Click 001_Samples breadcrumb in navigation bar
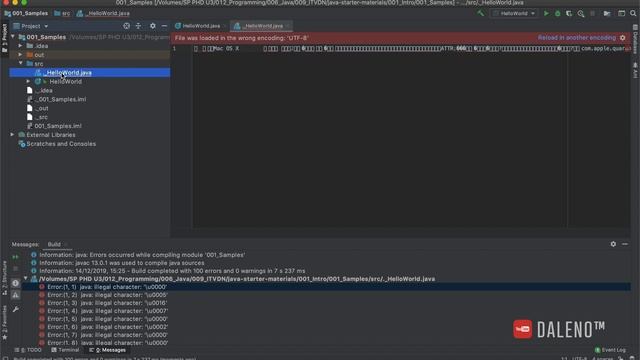Screen dimensions: 640x360 26,13
